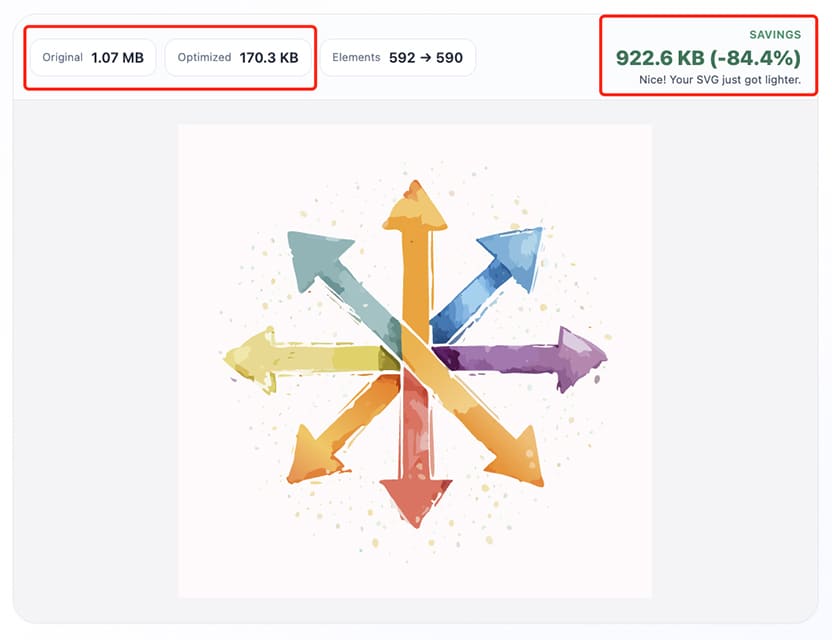
Task: Click the 'Optimized' label in the stats bar
Action: [204, 58]
